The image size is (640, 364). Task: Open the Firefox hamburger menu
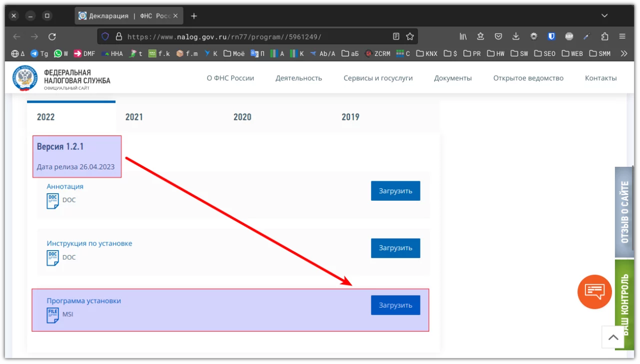(622, 36)
